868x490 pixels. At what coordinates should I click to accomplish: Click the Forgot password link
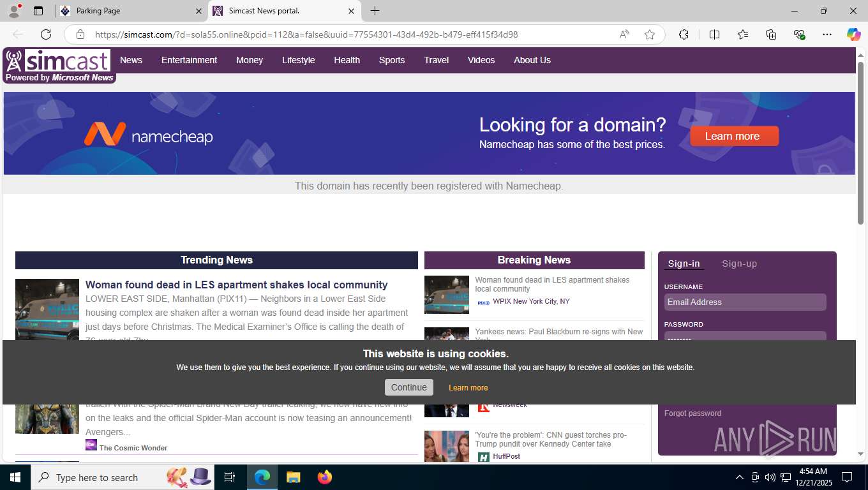692,413
